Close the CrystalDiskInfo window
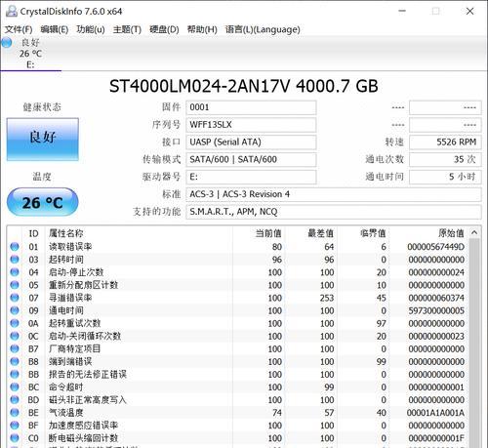This screenshot has height=448, width=488. (469, 12)
